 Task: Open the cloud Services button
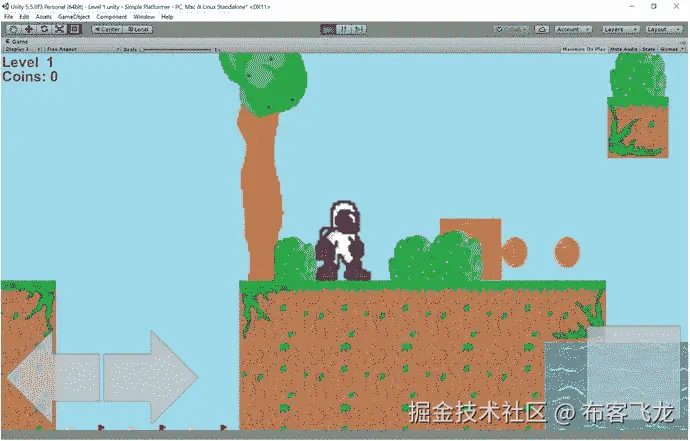tap(542, 29)
